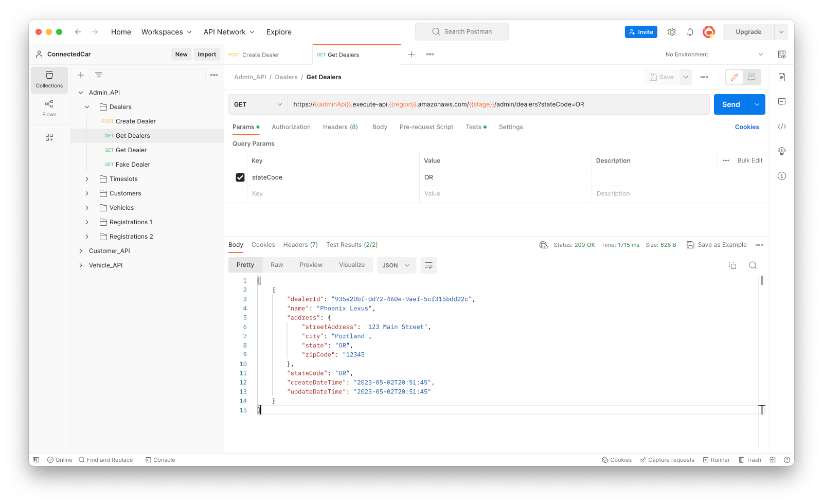The image size is (823, 504).
Task: Open the Cookies link in request
Action: [747, 127]
